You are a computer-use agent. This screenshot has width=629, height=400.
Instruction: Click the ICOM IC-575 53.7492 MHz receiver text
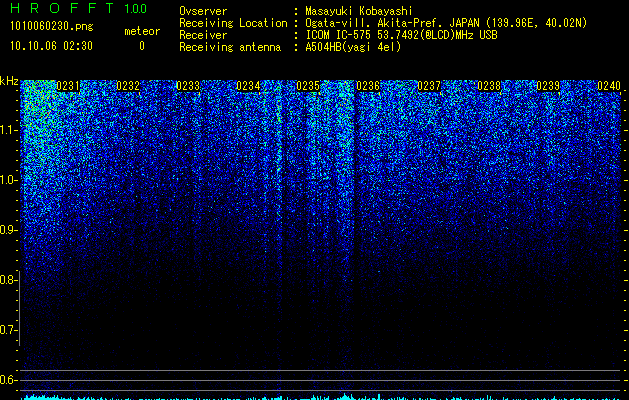point(401,35)
